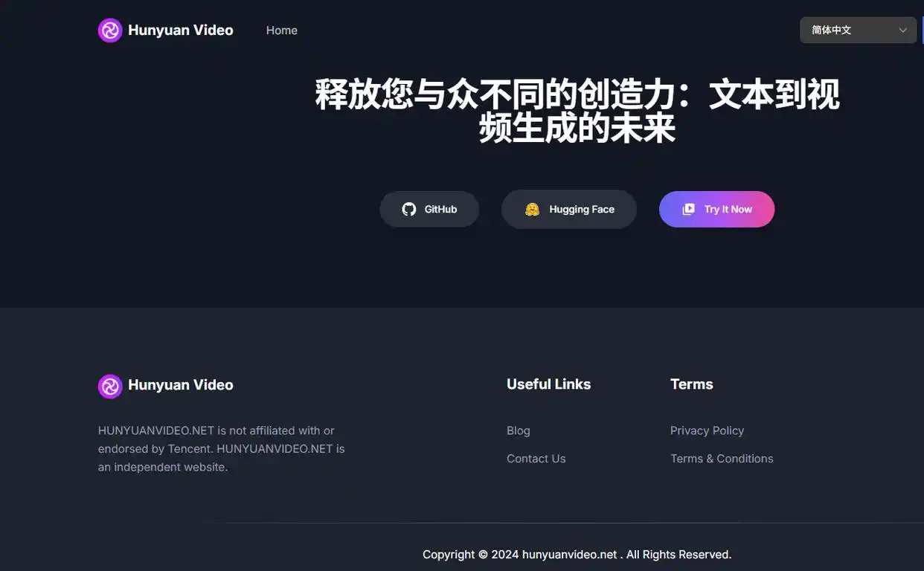Click the footer Hunyuan Video logo icon
Viewport: 924px width, 571px height.
[x=110, y=387]
